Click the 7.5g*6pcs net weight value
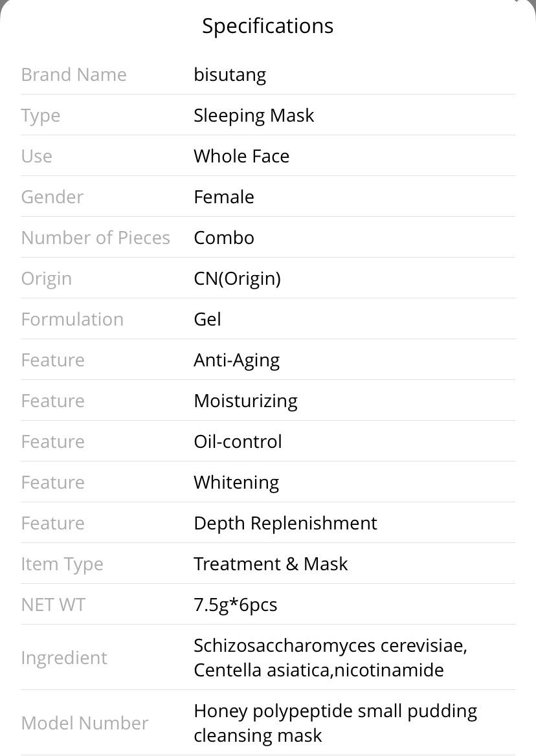Viewport: 536px width, 756px height. coord(235,605)
